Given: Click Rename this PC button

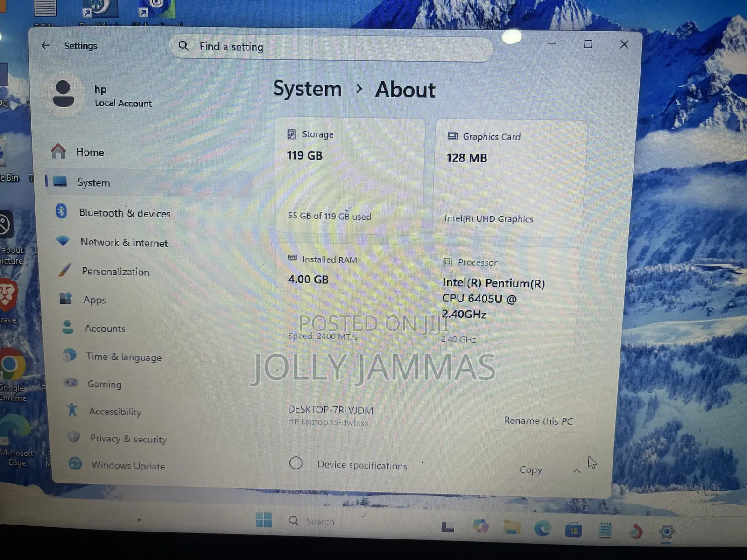Looking at the screenshot, I should (x=538, y=420).
